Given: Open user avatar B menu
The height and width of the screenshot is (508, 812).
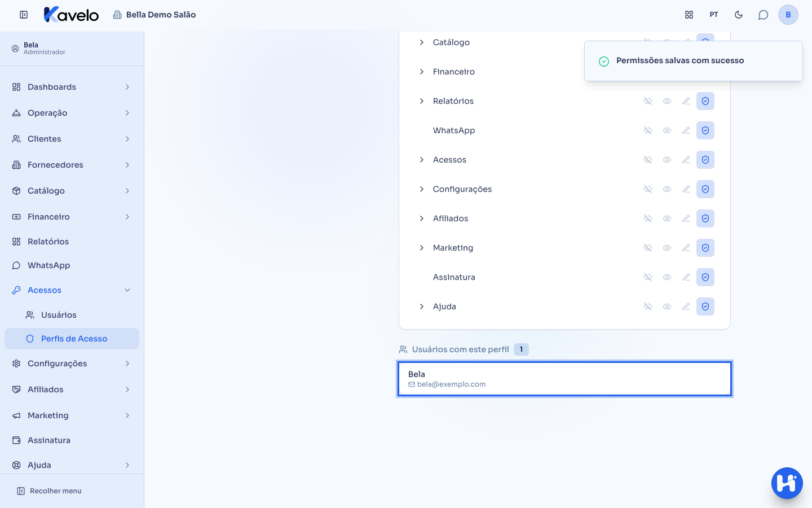Looking at the screenshot, I should tap(788, 15).
